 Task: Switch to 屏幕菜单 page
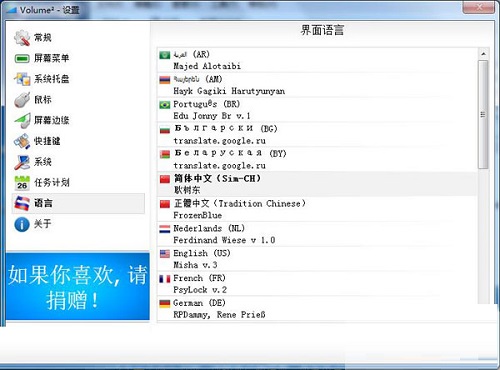pyautogui.click(x=51, y=58)
